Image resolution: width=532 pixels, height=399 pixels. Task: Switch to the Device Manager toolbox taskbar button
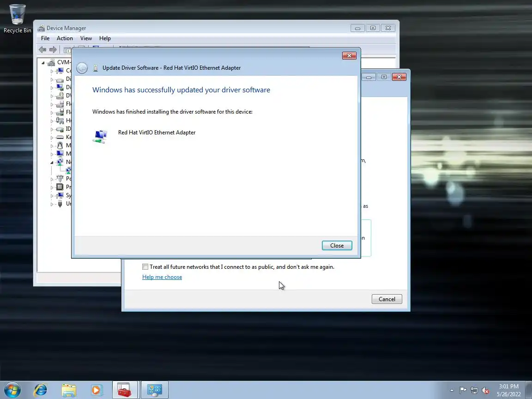point(125,390)
